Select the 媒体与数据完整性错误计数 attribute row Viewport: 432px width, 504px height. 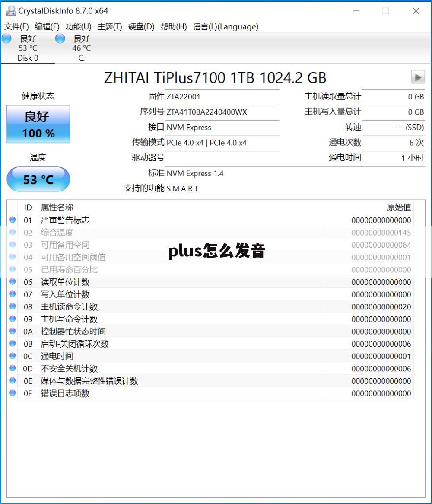pyautogui.click(x=210, y=381)
